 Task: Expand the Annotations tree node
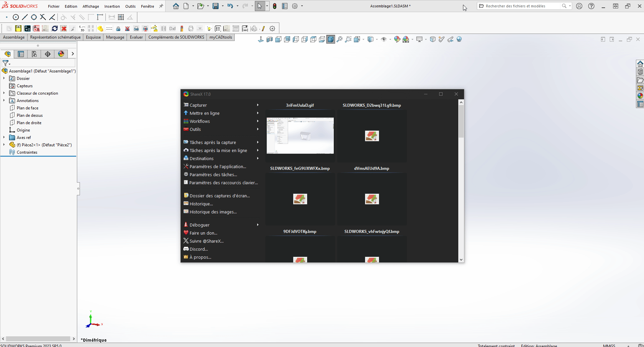(x=4, y=101)
